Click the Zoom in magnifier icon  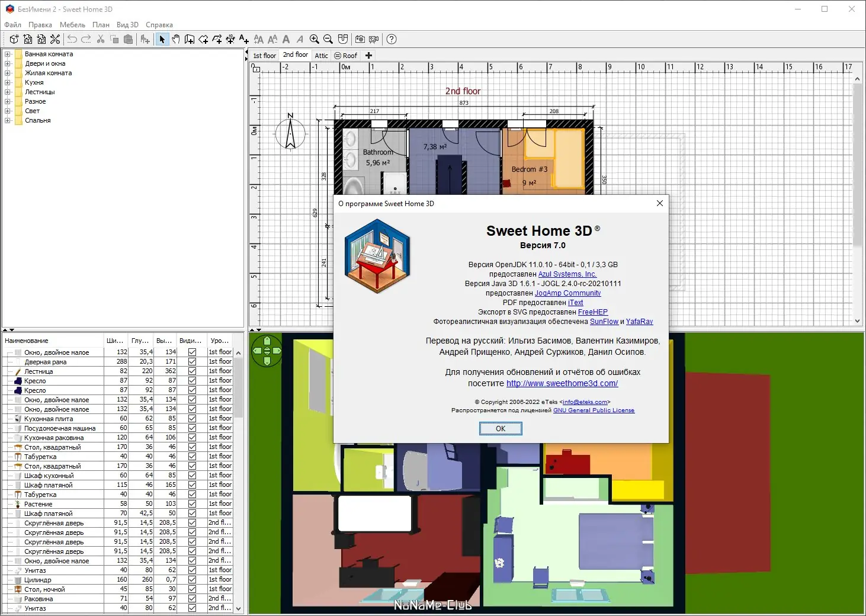point(315,39)
